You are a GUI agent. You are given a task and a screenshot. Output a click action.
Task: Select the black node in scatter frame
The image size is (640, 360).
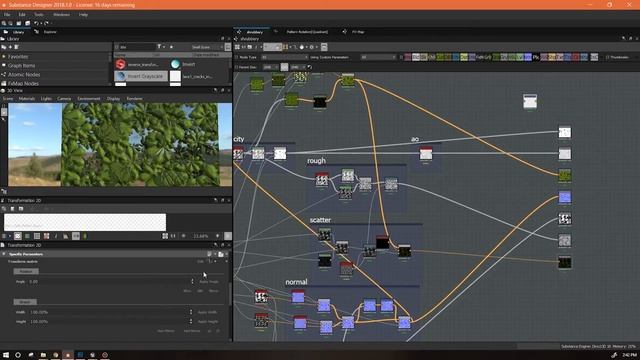[x=382, y=242]
